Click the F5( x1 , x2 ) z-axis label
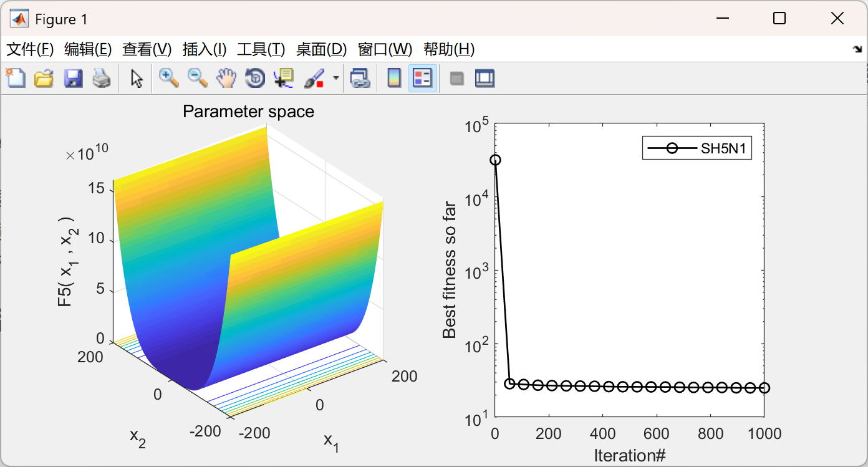 [67, 261]
